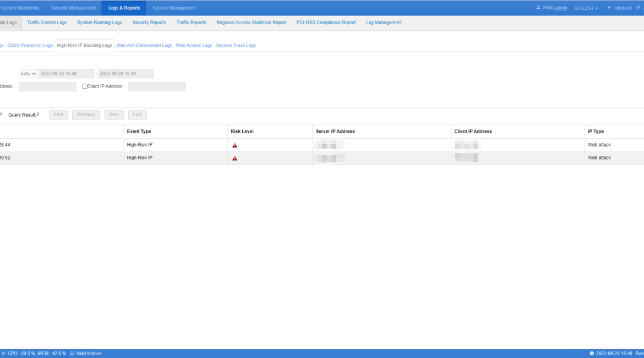The image size is (644, 358).
Task: Enable the Client IP Address checkbox
Action: click(85, 86)
